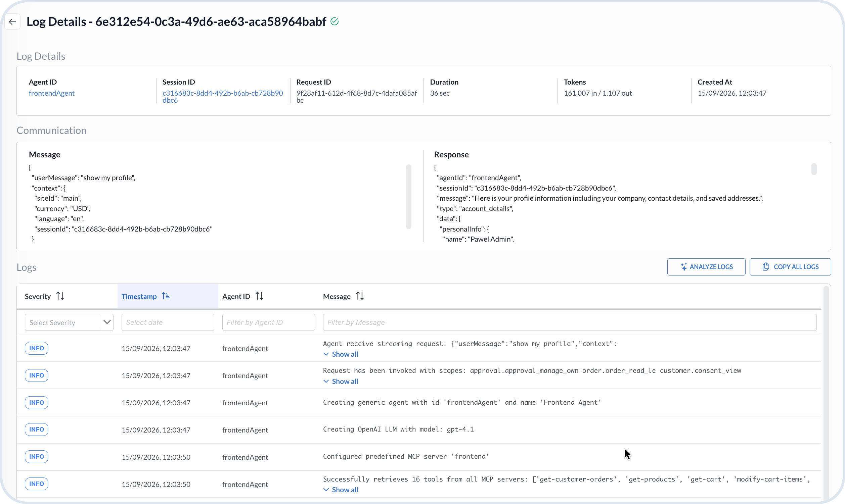Open the Select Severity dropdown
The height and width of the screenshot is (504, 845).
click(69, 322)
